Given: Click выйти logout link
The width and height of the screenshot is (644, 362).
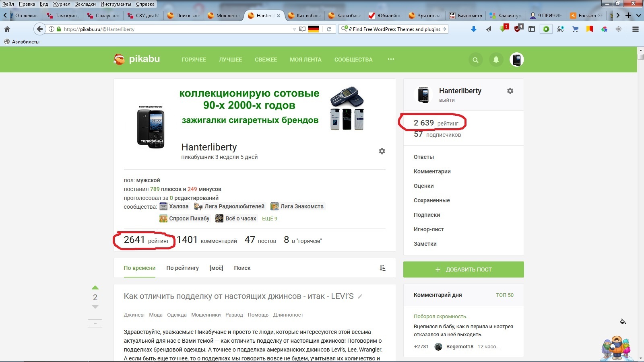Looking at the screenshot, I should point(447,100).
